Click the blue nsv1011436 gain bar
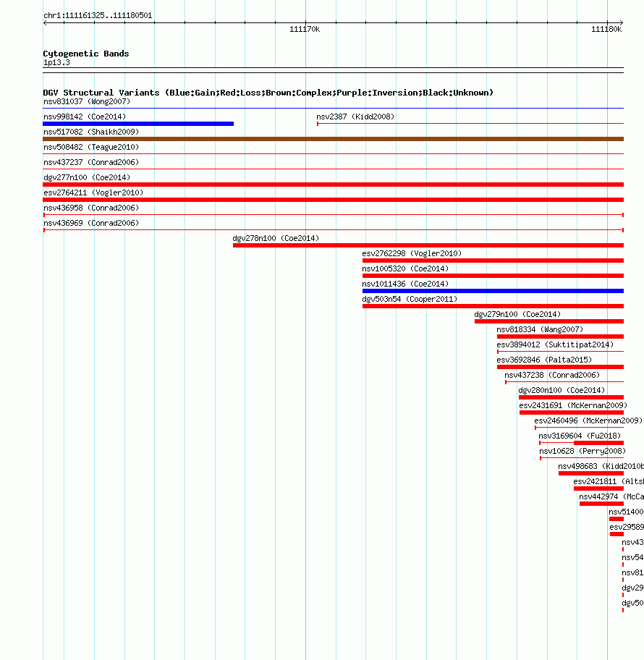644x660 pixels. coord(493,291)
